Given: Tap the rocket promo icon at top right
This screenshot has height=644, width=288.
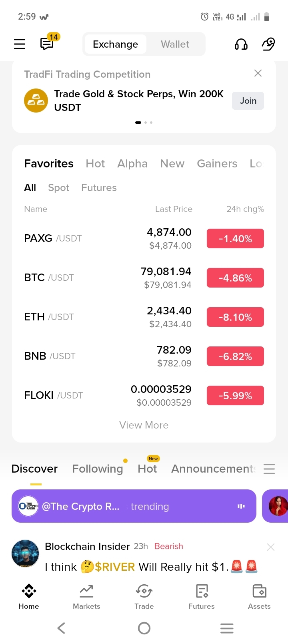Looking at the screenshot, I should pyautogui.click(x=268, y=44).
